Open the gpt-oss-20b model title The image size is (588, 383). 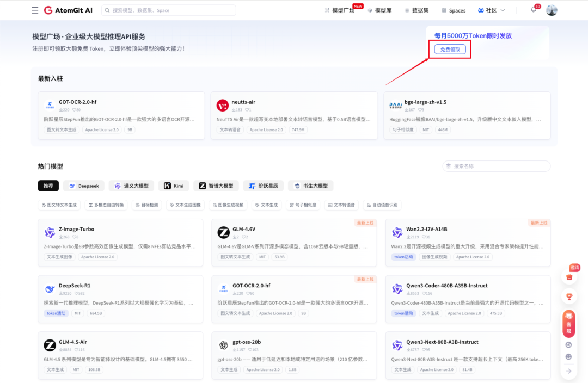pyautogui.click(x=247, y=342)
